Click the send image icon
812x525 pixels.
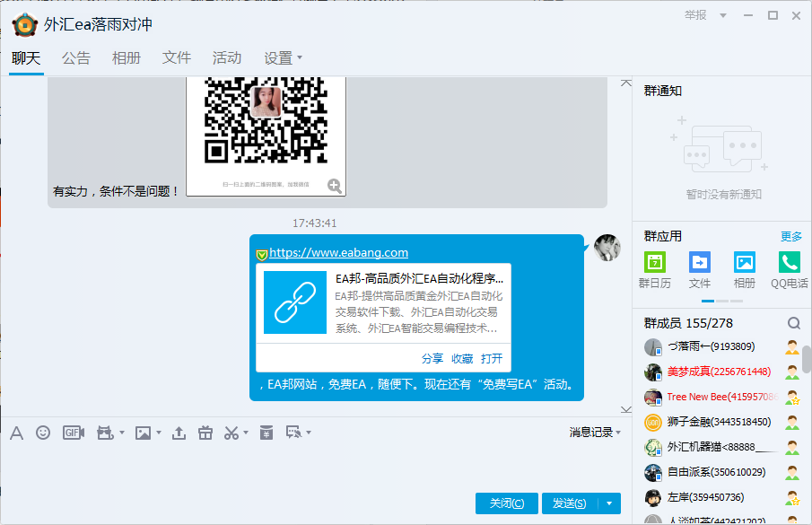pyautogui.click(x=143, y=433)
